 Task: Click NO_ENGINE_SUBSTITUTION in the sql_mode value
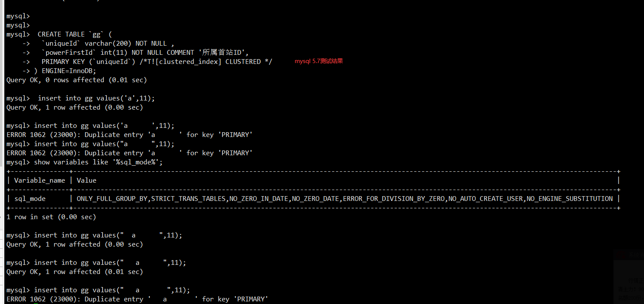[x=570, y=199]
